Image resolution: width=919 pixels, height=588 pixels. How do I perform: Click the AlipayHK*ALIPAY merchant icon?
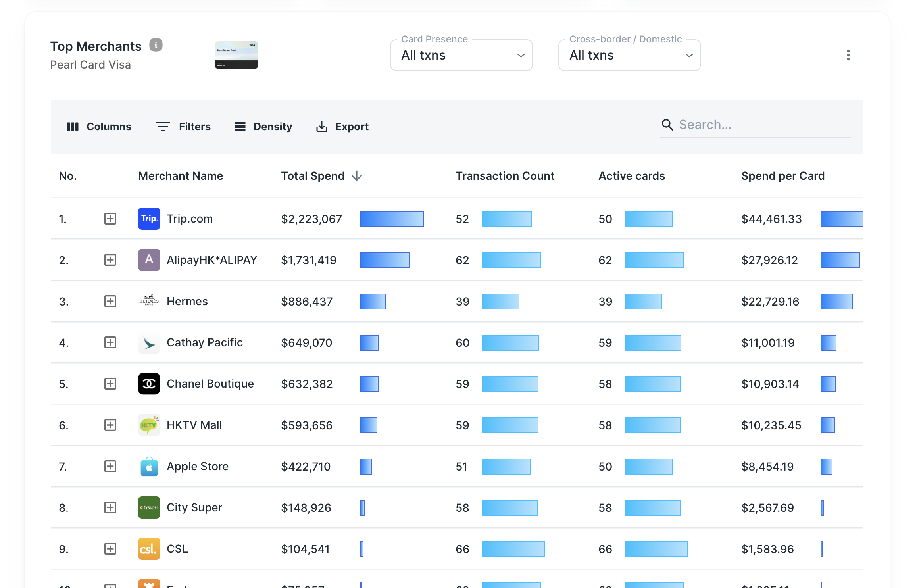point(149,260)
